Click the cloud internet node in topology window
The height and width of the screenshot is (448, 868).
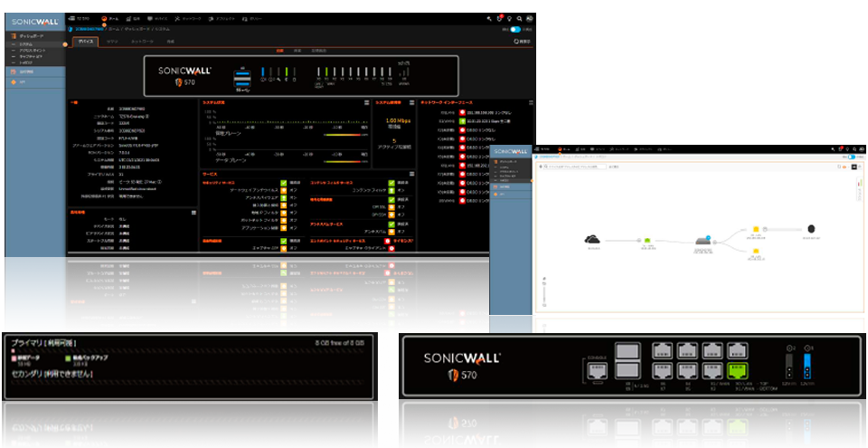[x=592, y=240]
